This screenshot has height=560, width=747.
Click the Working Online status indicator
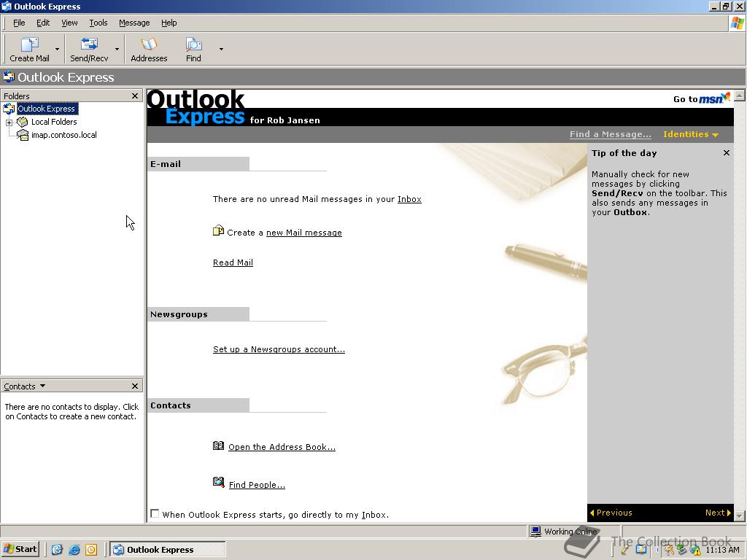tap(564, 532)
